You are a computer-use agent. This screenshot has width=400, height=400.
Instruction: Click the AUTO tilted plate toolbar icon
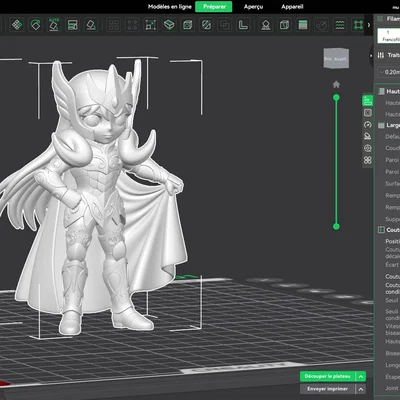[54, 25]
